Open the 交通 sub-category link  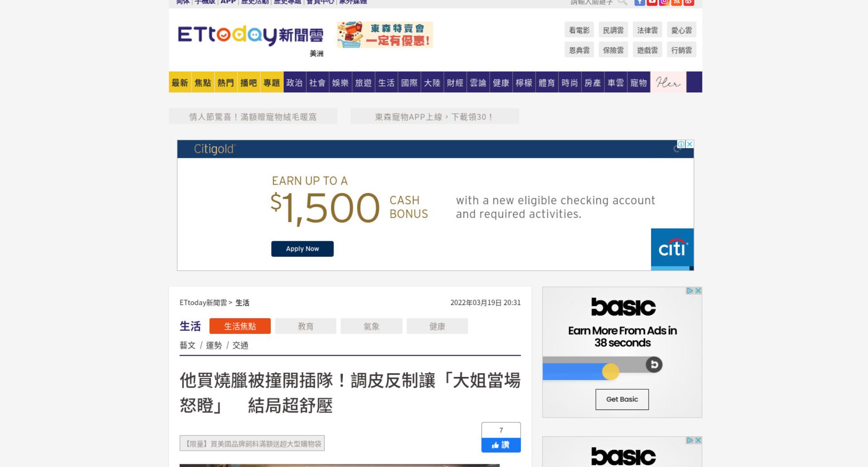(x=241, y=346)
